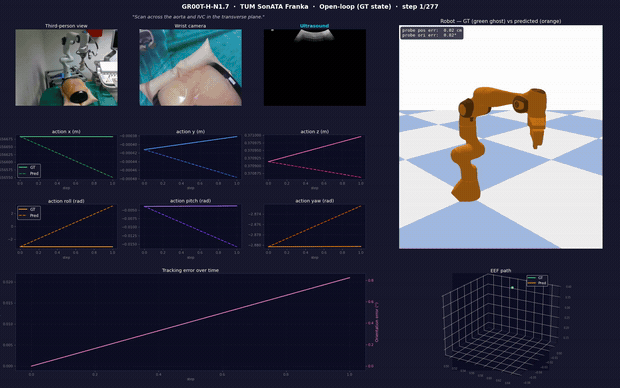The height and width of the screenshot is (388, 620).
Task: Click 'Pred' in the action roll legend
Action: click(34, 215)
